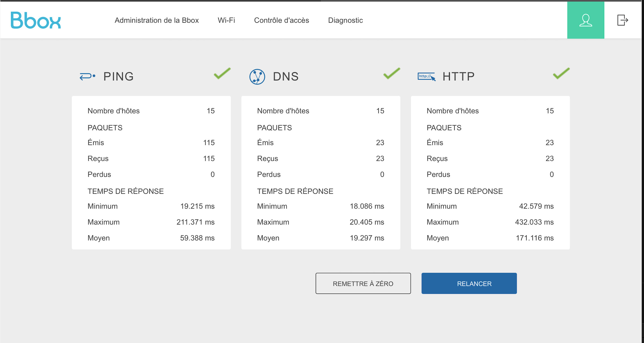Open Administration de la Bbox menu
Image resolution: width=644 pixels, height=343 pixels.
coord(157,20)
